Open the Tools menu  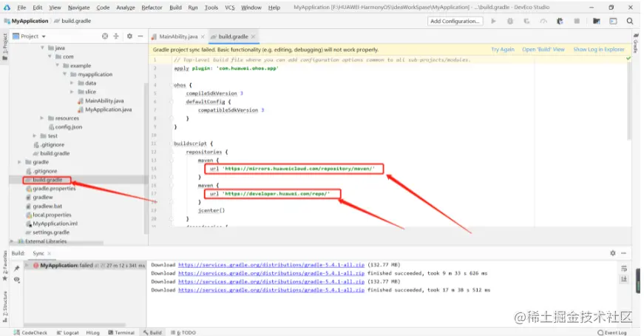(x=211, y=7)
